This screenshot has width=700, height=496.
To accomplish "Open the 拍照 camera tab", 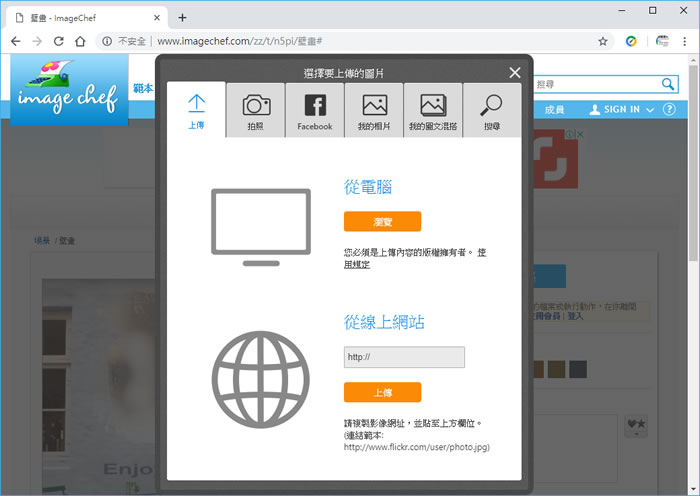I will coord(256,111).
